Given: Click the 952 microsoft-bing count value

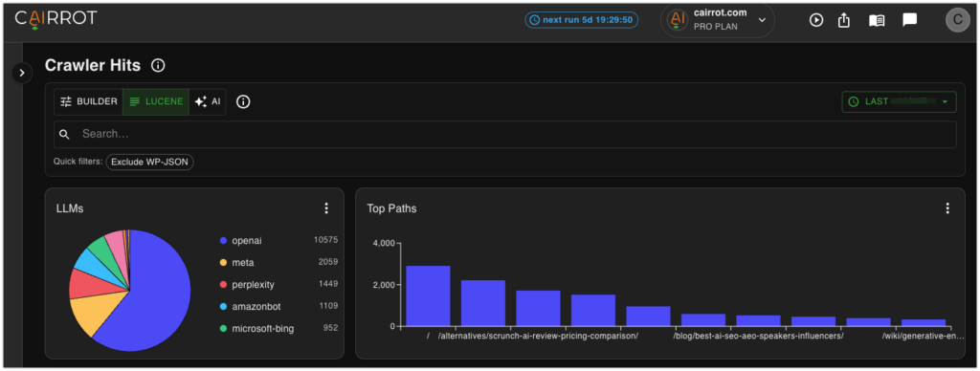Looking at the screenshot, I should coord(330,327).
